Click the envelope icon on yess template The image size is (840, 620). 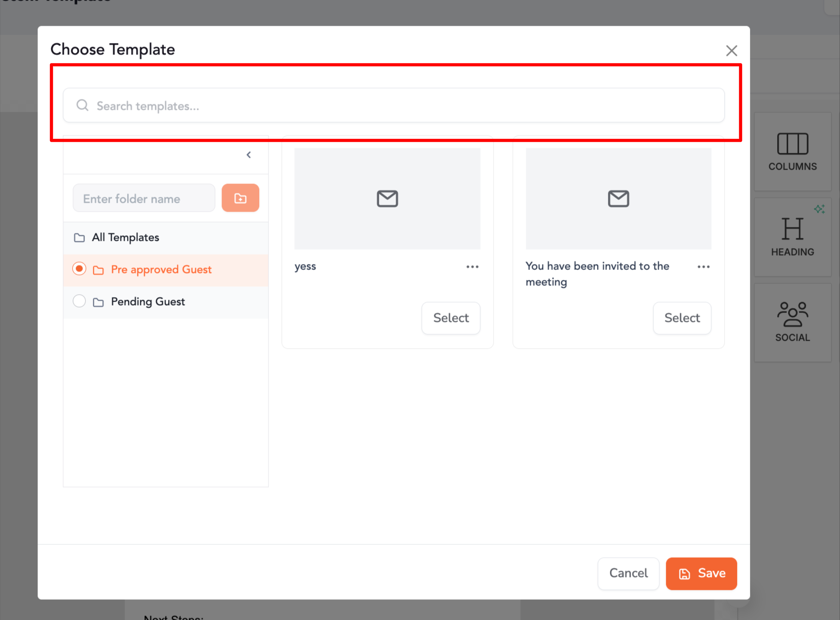[x=387, y=199]
